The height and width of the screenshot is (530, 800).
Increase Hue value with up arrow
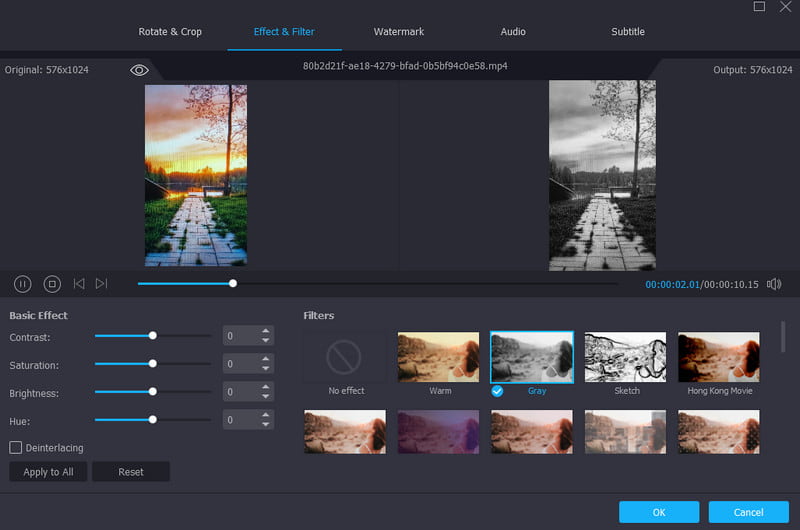[x=265, y=415]
